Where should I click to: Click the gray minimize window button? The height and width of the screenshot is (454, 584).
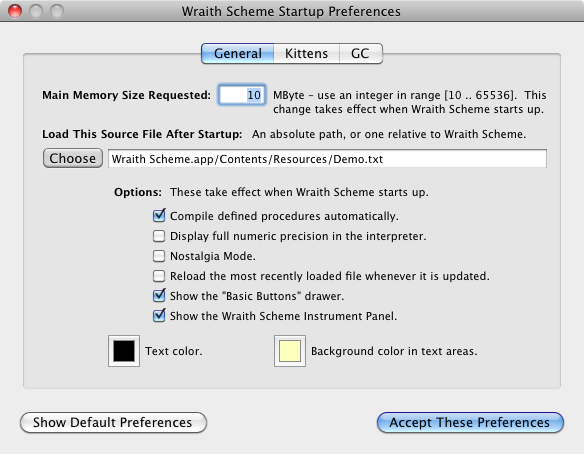[36, 11]
